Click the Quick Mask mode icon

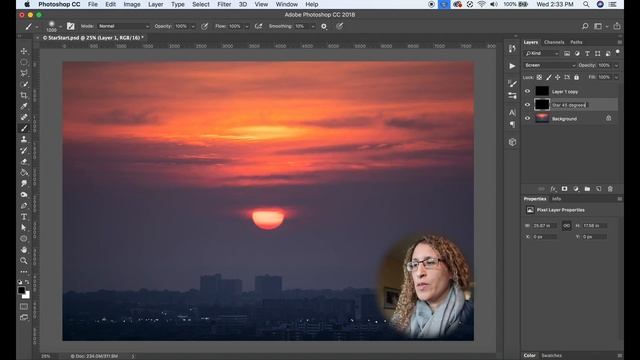pos(24,306)
